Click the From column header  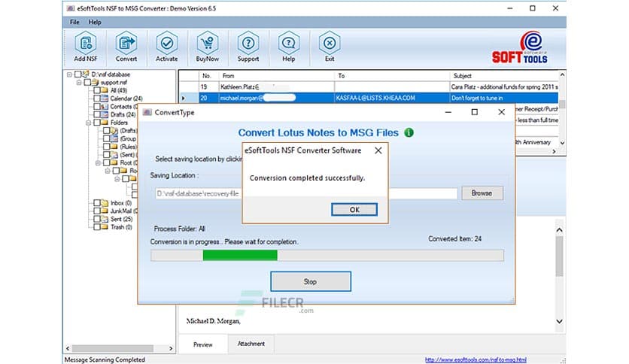pos(276,76)
